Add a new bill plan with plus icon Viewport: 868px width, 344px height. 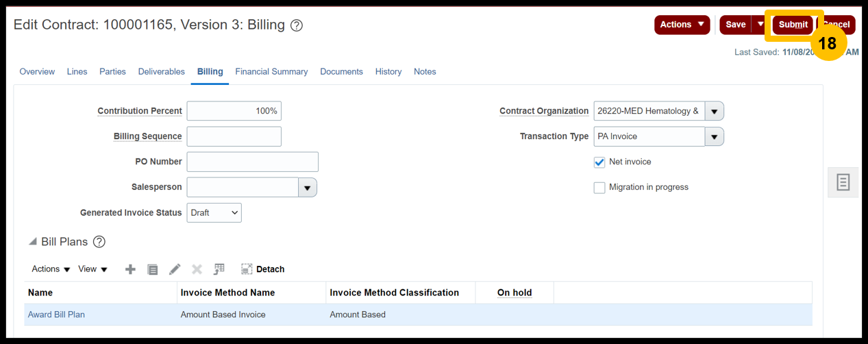click(130, 269)
